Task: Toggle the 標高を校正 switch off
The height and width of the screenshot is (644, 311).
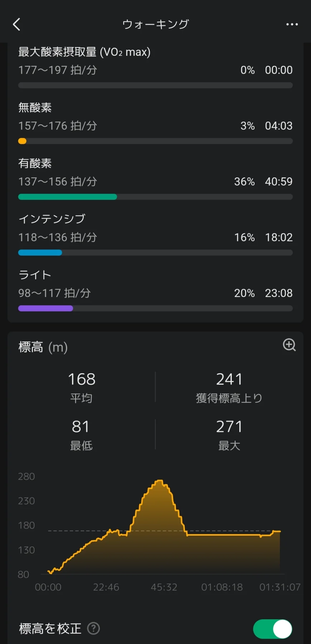Action: (x=273, y=629)
